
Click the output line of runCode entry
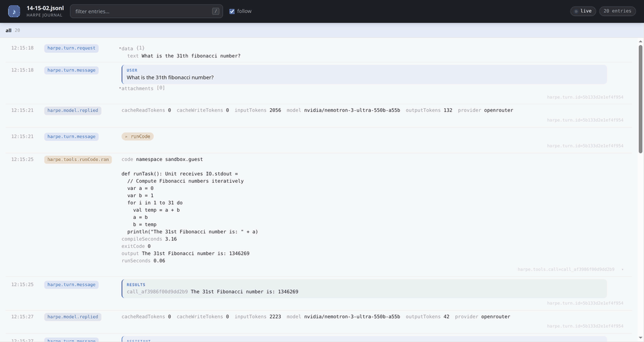click(x=185, y=253)
